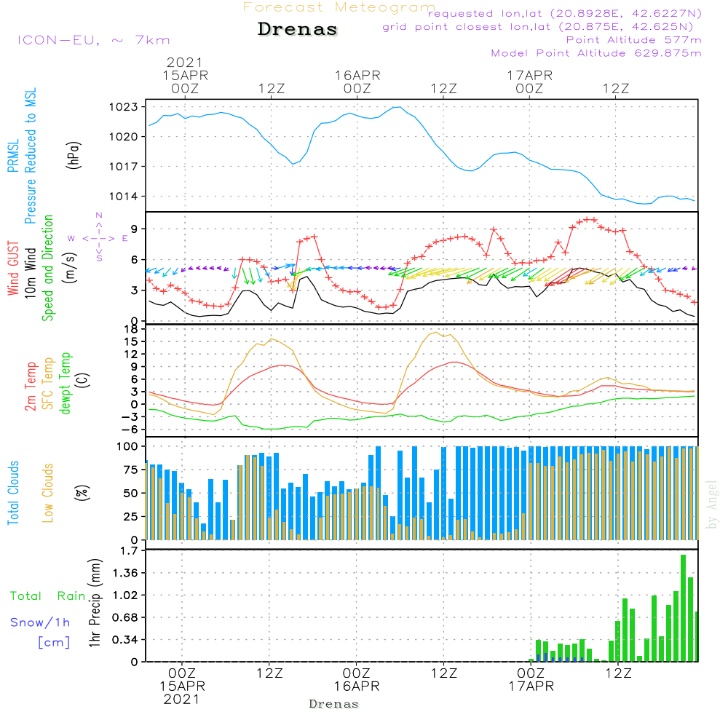Image resolution: width=728 pixels, height=728 pixels.
Task: Click the '[cm]' snow unit label
Action: (54, 643)
